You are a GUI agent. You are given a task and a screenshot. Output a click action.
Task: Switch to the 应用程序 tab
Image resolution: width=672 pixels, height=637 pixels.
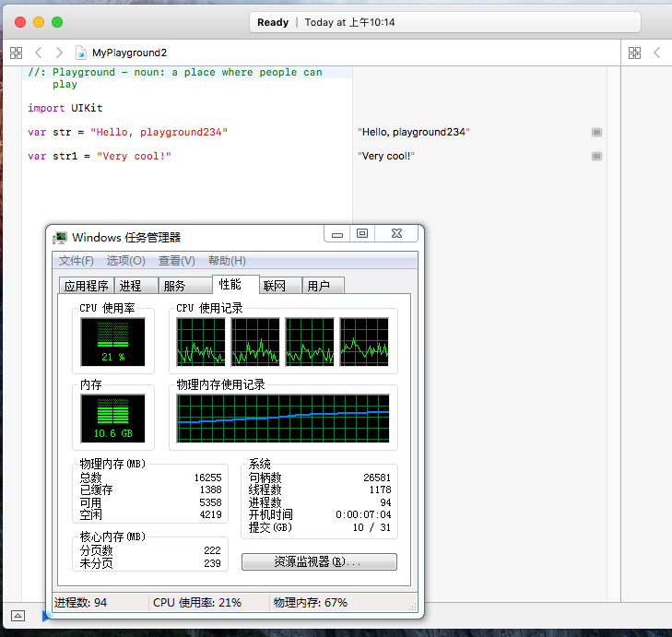coord(86,286)
